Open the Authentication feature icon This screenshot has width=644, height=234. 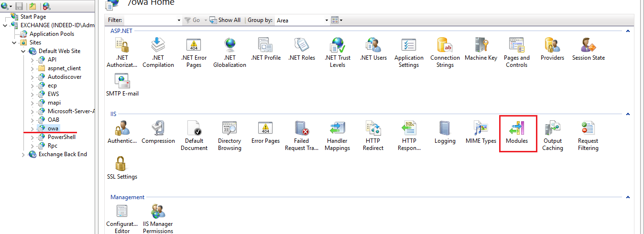pyautogui.click(x=122, y=133)
